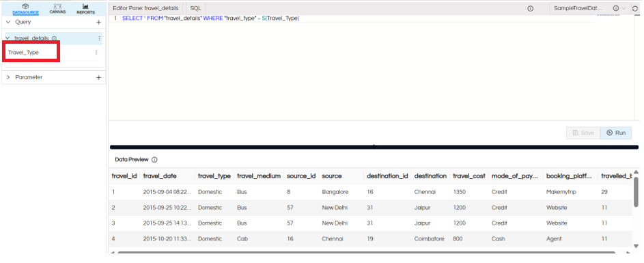
Task: Click the horizontal scrollbar under data table
Action: (x=366, y=252)
